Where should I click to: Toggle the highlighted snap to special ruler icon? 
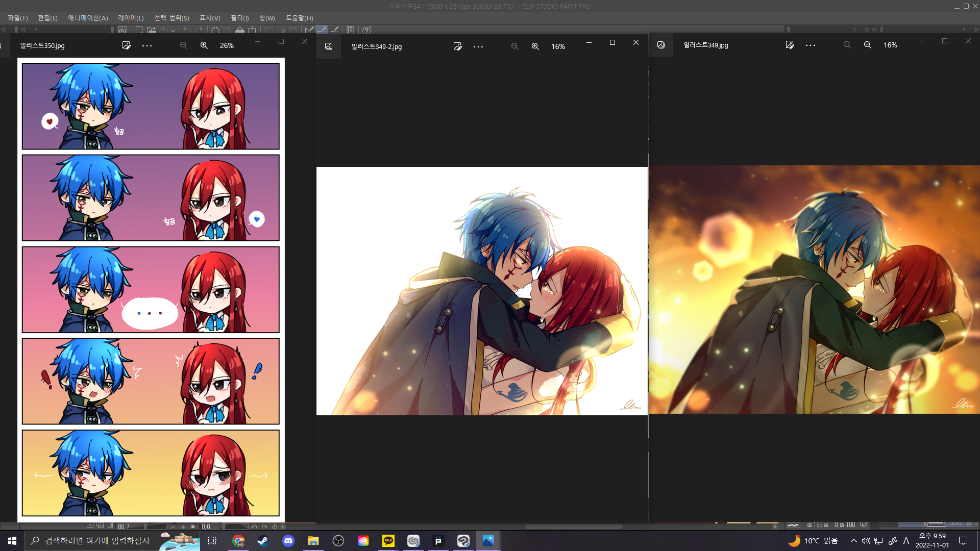pos(322,30)
